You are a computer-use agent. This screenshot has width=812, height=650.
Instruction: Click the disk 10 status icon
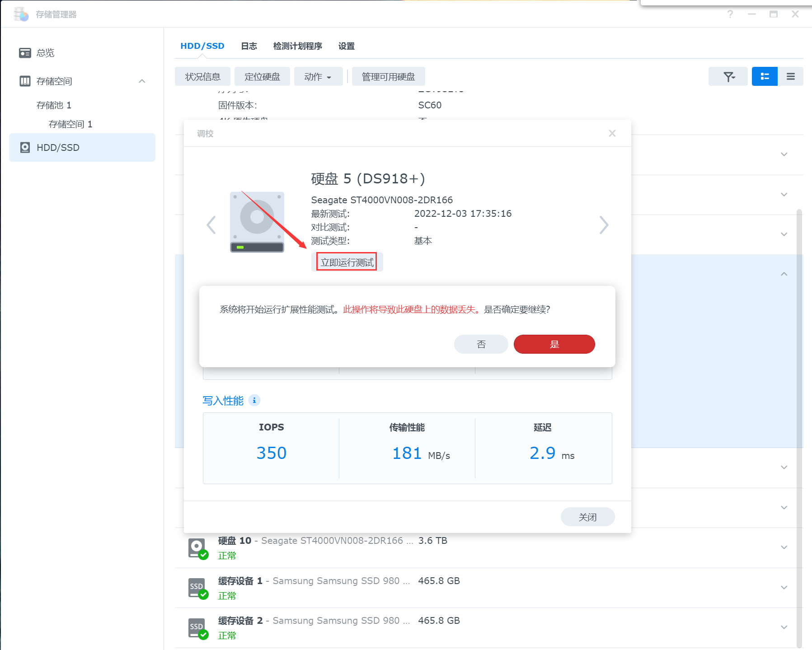click(197, 548)
